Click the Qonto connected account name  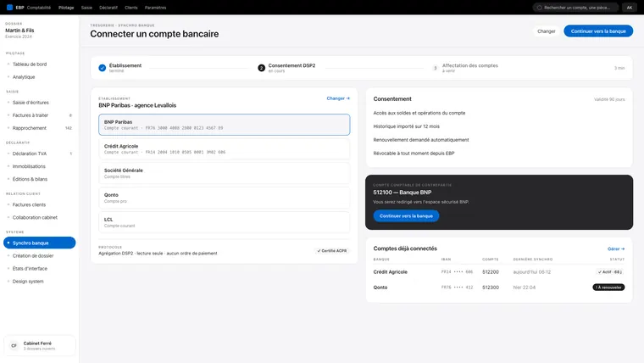coord(380,288)
